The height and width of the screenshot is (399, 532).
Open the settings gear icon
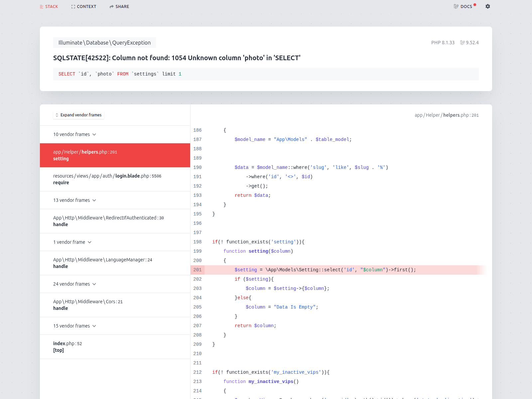pyautogui.click(x=487, y=6)
